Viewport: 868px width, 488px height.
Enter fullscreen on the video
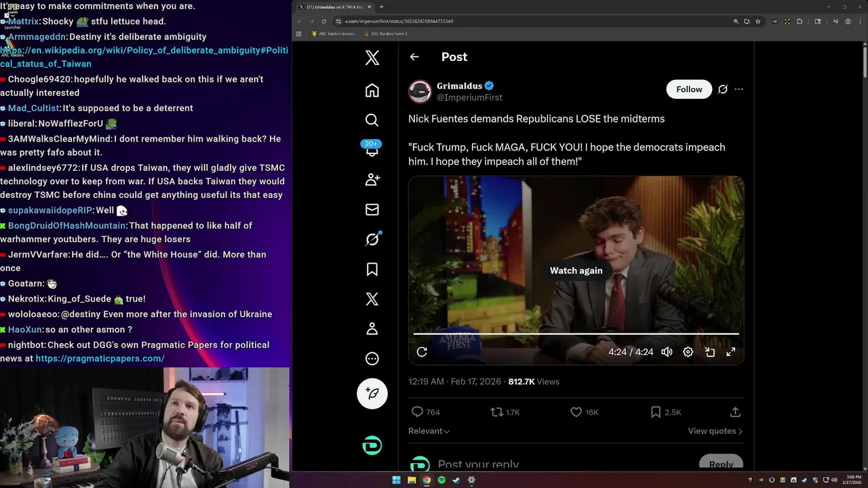(731, 352)
